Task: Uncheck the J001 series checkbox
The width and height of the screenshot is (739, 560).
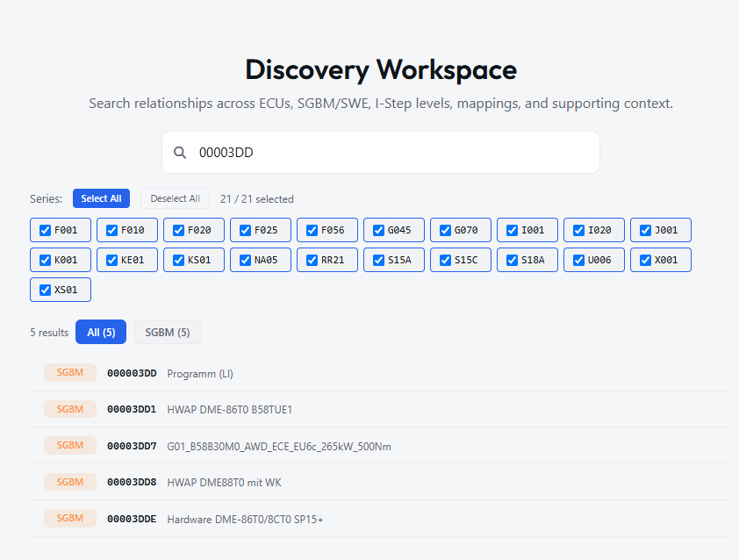Action: pos(646,230)
